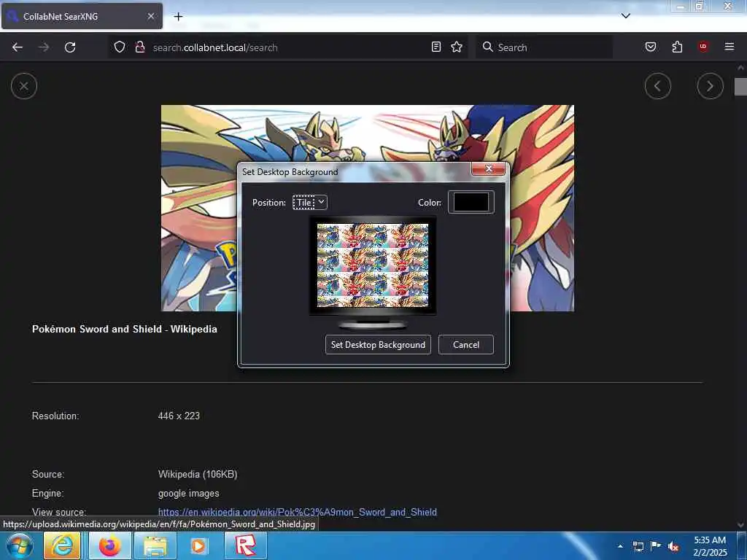The height and width of the screenshot is (560, 747).
Task: Open Roblox from the taskbar
Action: (246, 545)
